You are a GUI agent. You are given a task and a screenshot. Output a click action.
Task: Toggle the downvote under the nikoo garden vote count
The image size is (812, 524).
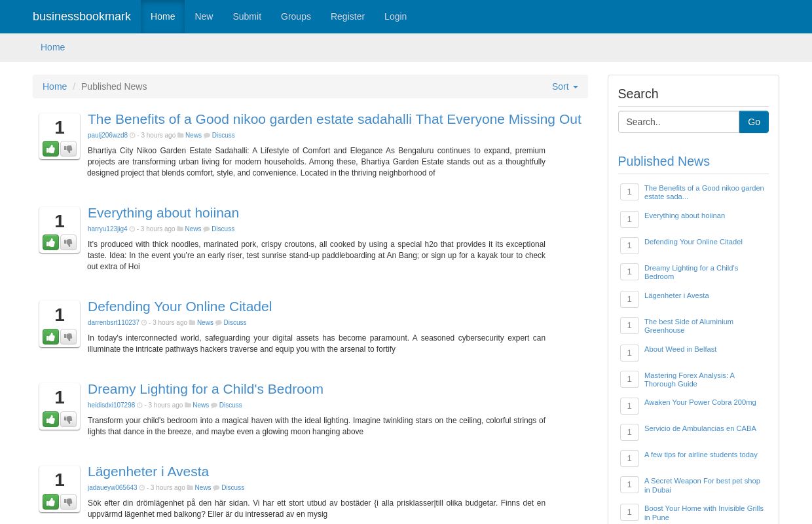click(68, 149)
